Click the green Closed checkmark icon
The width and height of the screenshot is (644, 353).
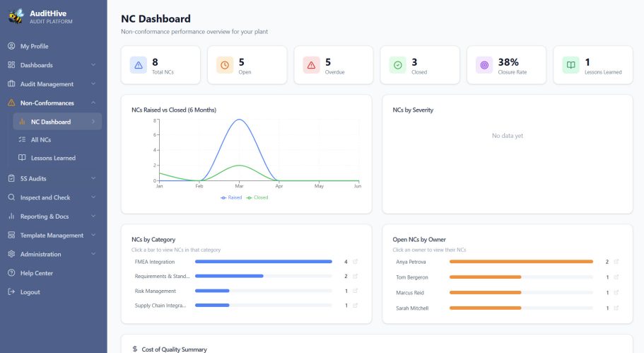tap(397, 65)
